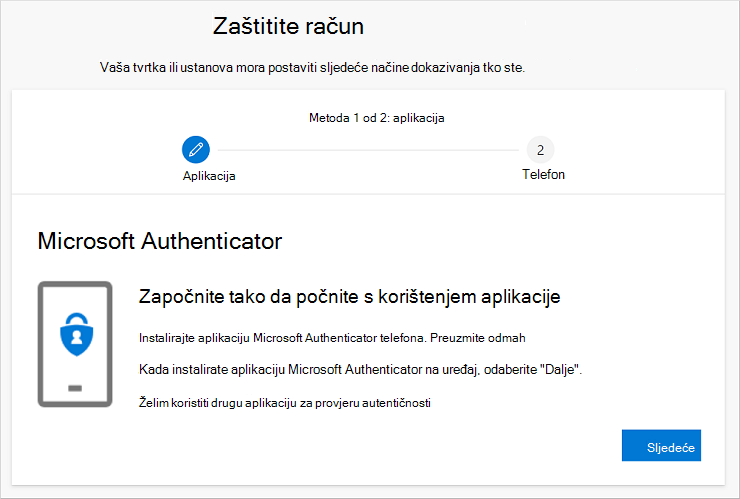
Task: Click the Microsoft Authenticator heading
Action: click(160, 241)
